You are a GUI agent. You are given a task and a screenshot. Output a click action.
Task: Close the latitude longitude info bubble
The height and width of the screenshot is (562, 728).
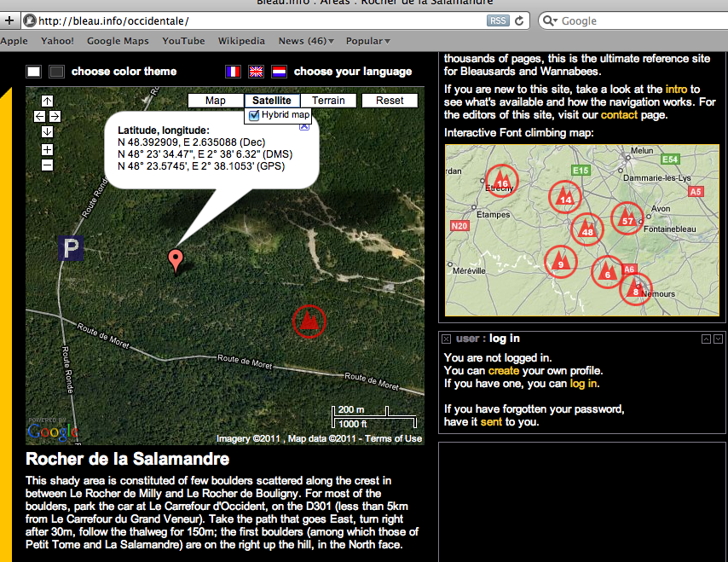(304, 126)
